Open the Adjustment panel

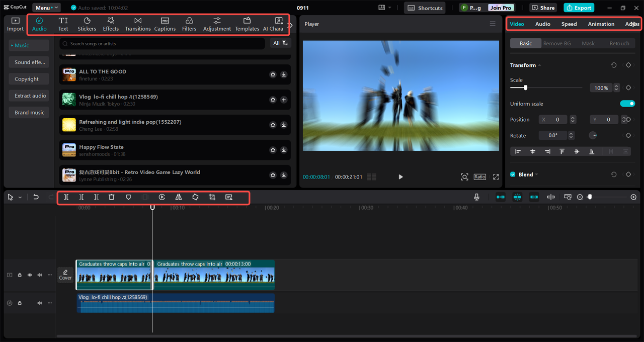(x=217, y=24)
